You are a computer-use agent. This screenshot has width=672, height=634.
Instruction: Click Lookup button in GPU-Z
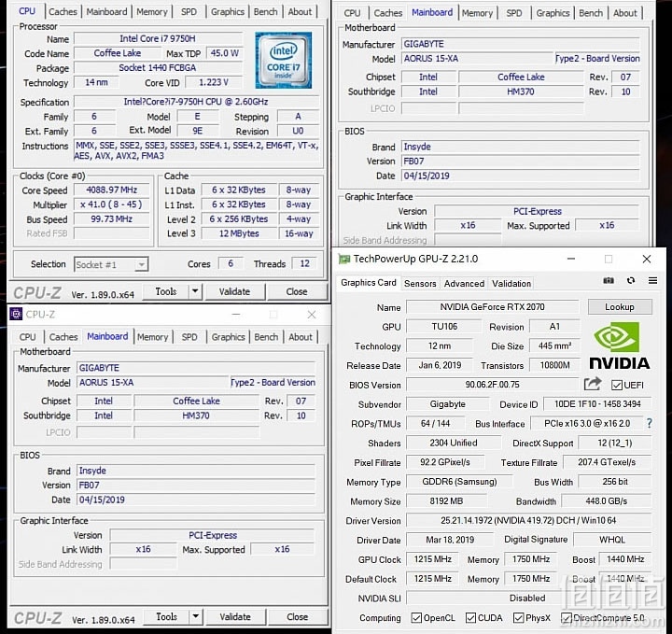tap(620, 307)
